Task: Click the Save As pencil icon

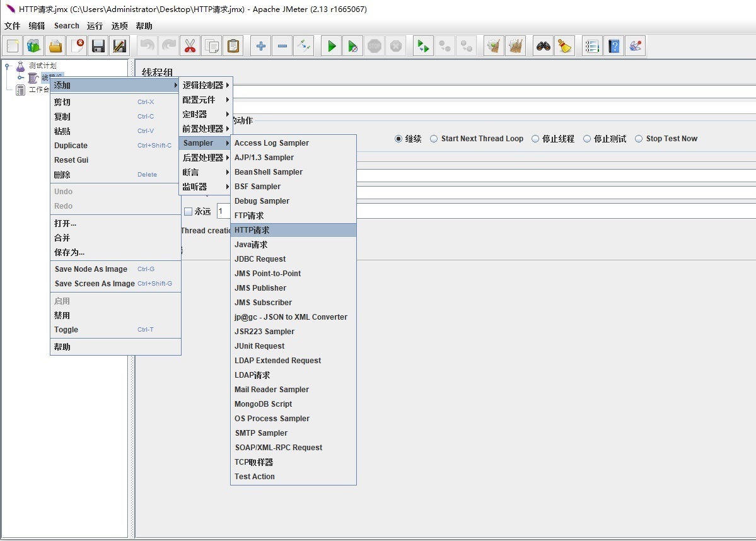Action: click(120, 46)
